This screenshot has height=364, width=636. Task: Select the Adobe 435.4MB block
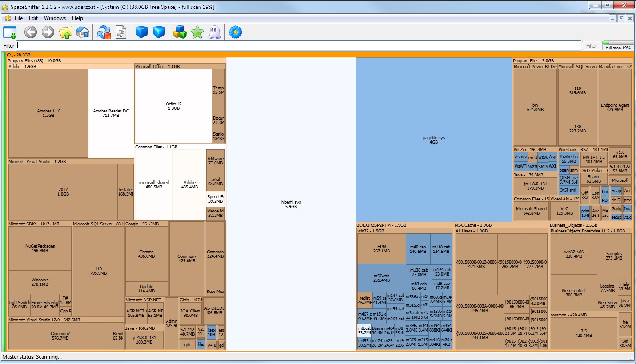click(x=190, y=184)
